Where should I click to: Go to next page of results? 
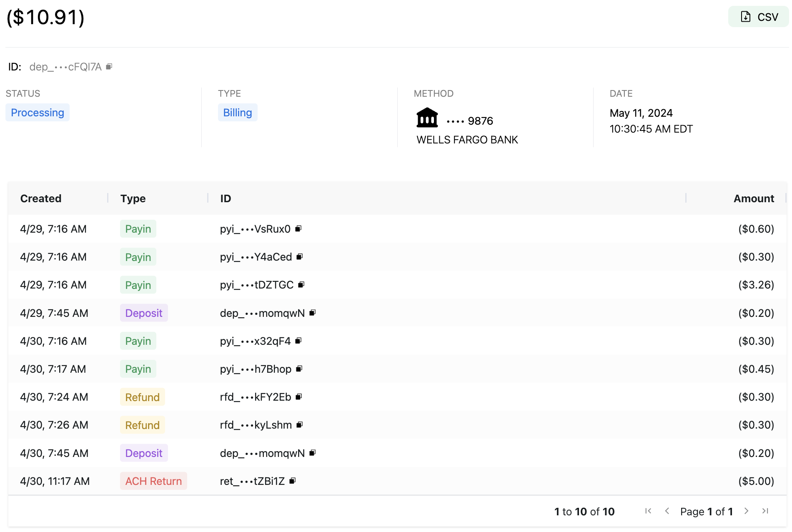[x=746, y=511]
